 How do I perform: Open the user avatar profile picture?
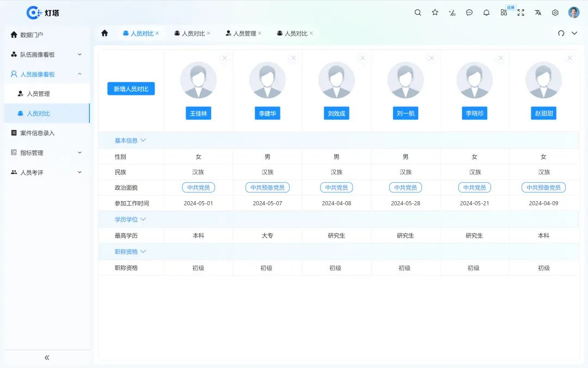(573, 12)
